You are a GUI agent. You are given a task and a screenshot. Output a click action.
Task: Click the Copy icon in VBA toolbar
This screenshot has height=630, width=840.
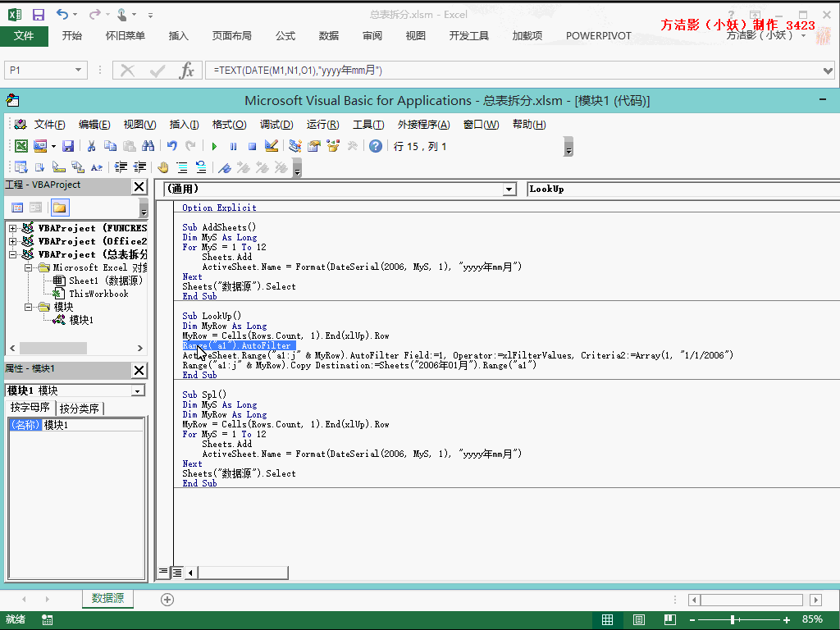click(111, 146)
